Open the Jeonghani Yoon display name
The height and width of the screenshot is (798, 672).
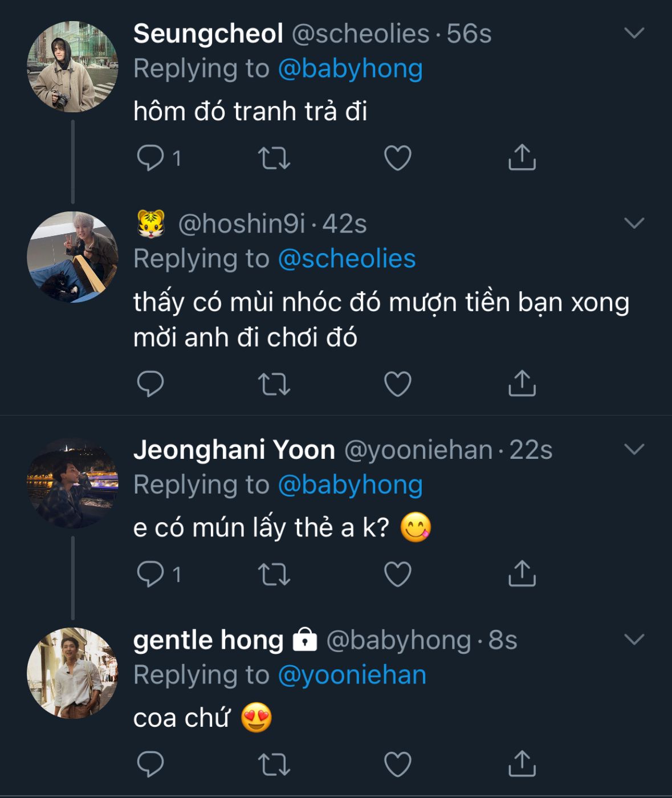point(234,450)
